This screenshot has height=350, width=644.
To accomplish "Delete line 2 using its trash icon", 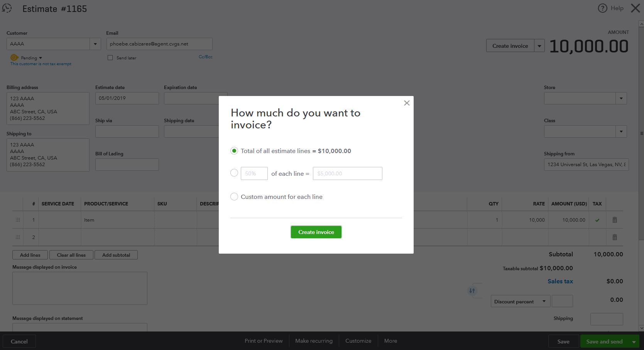I will pos(614,237).
